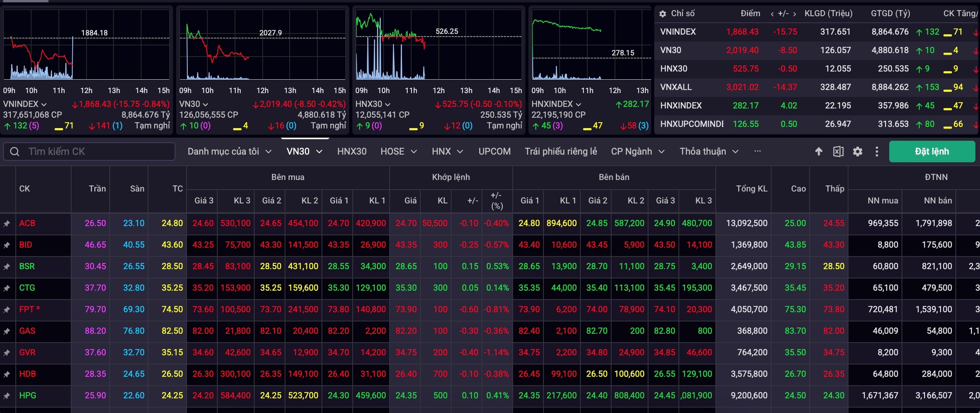The height and width of the screenshot is (413, 980).
Task: Sort by the TC column header
Action: click(178, 189)
